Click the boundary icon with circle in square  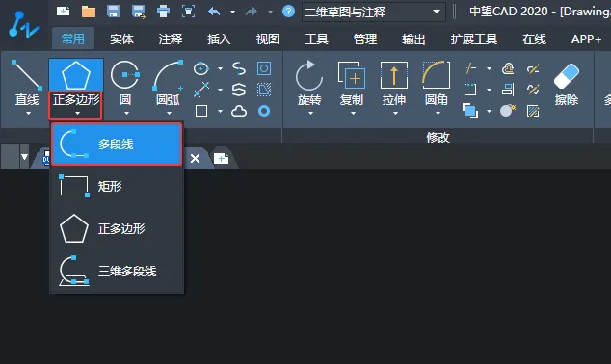264,69
